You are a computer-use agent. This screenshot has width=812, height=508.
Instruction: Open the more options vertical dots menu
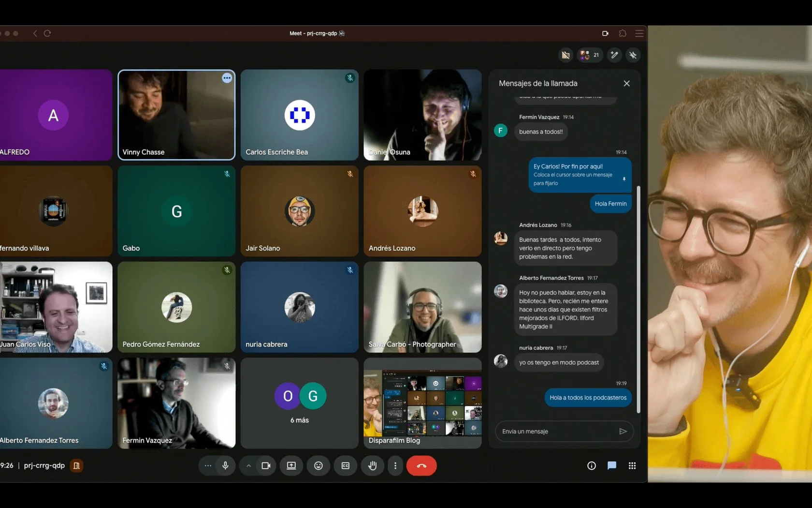pyautogui.click(x=395, y=465)
